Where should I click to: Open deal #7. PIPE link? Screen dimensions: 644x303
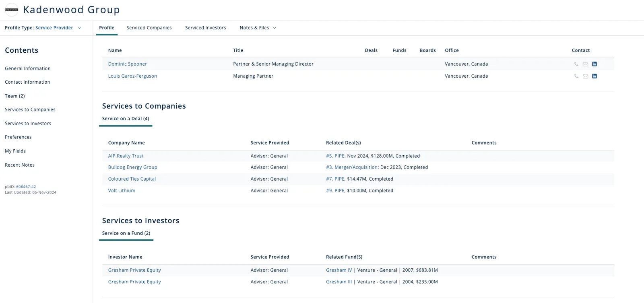click(x=335, y=179)
